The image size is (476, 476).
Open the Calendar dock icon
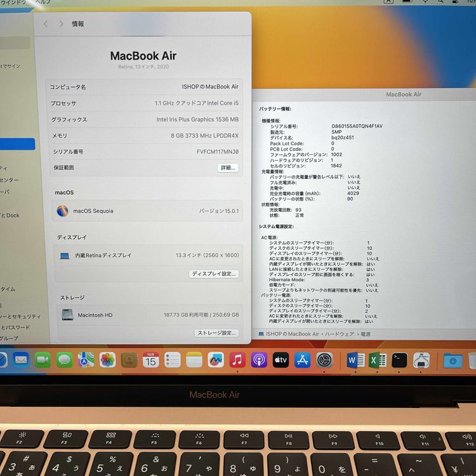click(150, 360)
